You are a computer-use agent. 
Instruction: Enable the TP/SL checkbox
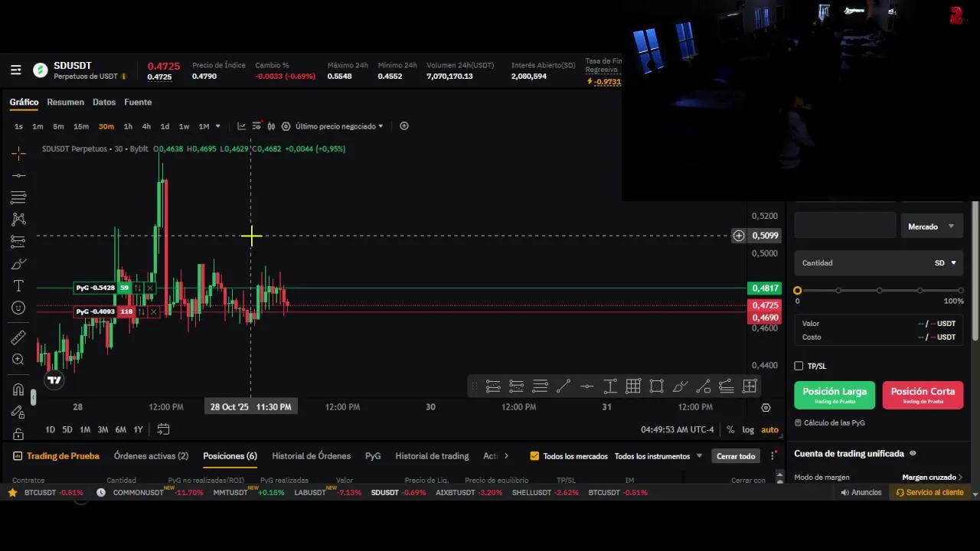coord(799,366)
